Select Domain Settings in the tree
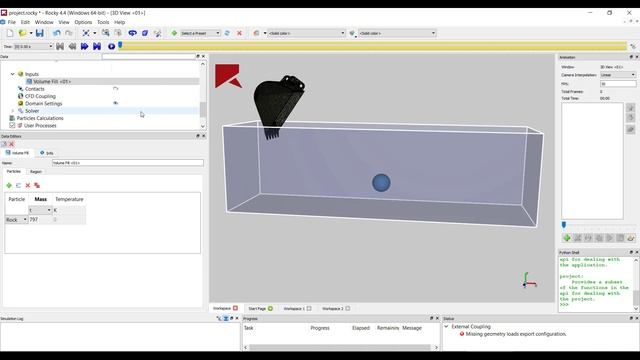Screen dimensions: 640x360 click(44, 103)
